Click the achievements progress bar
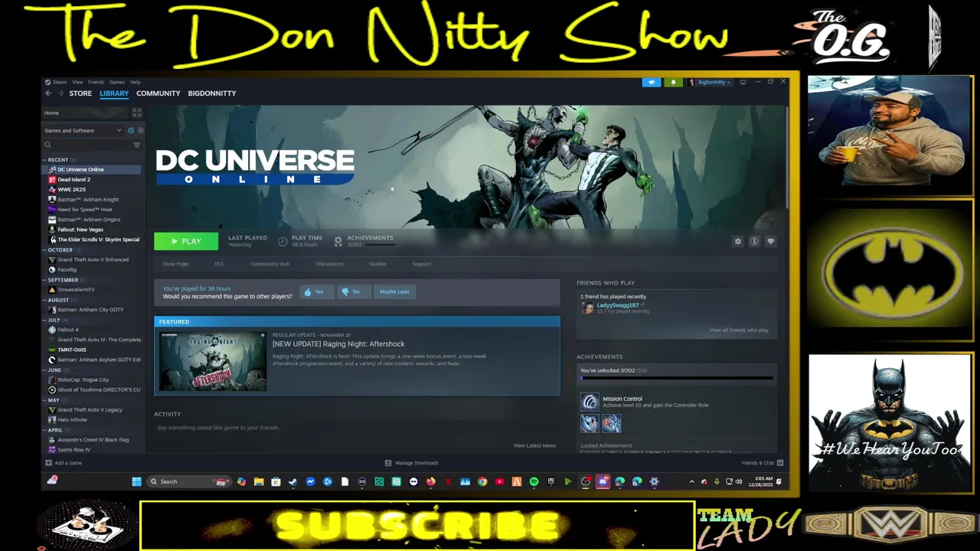980x551 pixels. click(x=677, y=378)
